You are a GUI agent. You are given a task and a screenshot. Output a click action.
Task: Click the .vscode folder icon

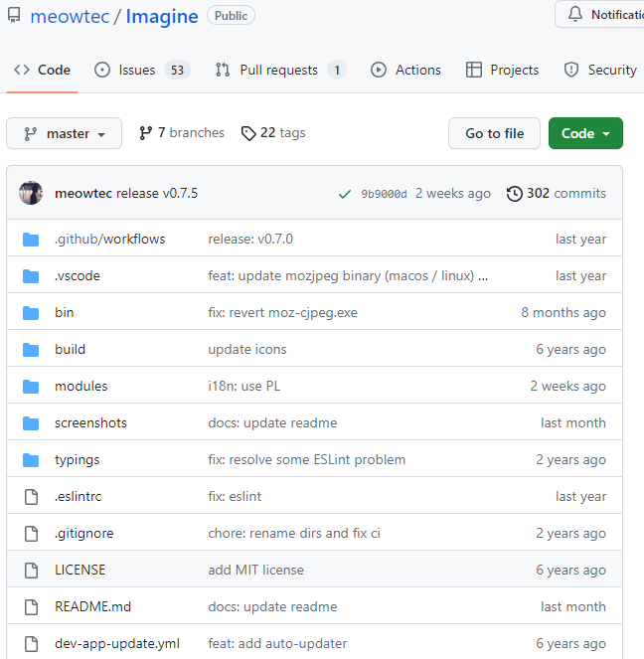[x=31, y=276]
